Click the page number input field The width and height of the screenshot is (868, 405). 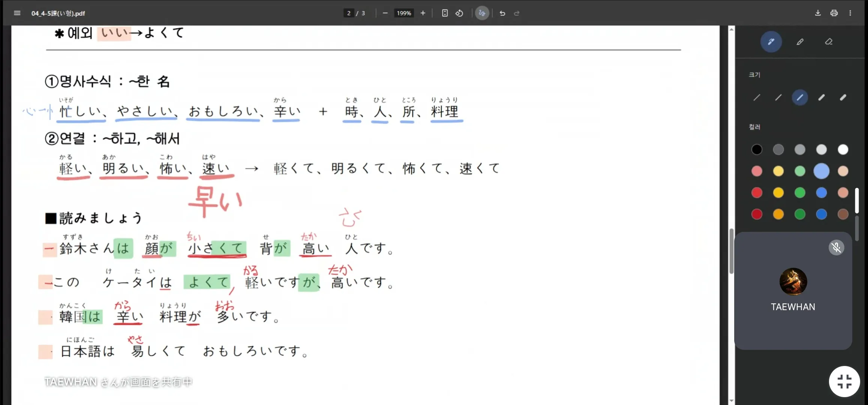point(349,13)
